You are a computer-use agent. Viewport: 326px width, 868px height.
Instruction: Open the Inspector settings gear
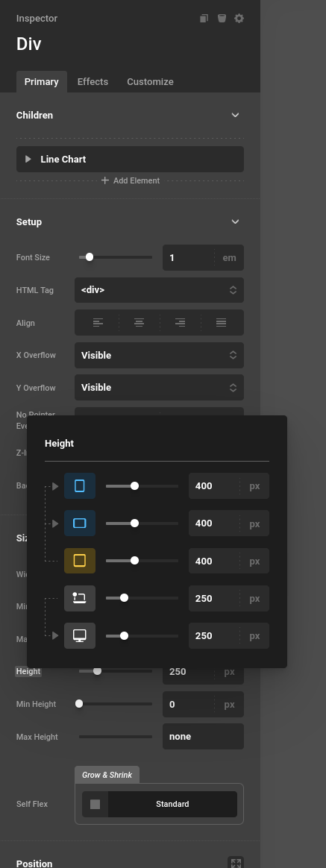click(x=239, y=18)
